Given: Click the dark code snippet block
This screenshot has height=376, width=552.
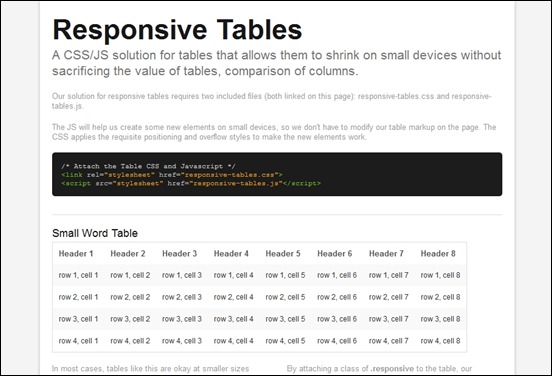Looking at the screenshot, I should pos(277,174).
